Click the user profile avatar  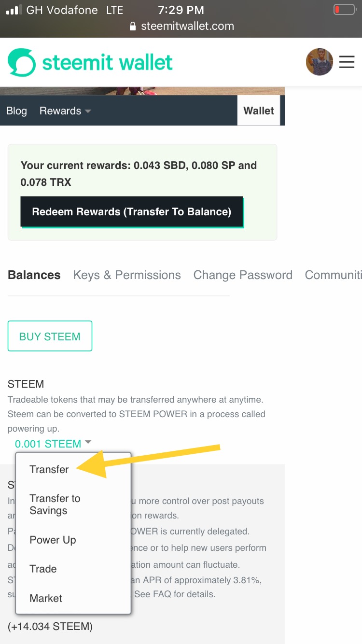pyautogui.click(x=319, y=62)
